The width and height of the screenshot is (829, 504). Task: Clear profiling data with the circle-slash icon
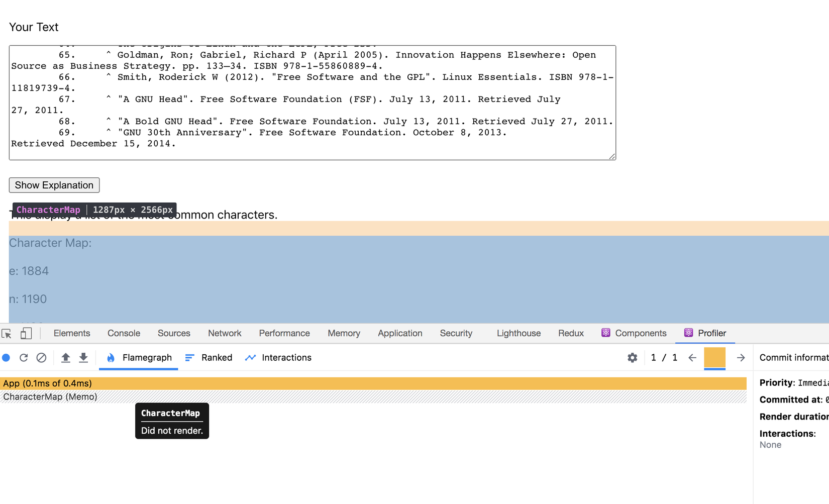(x=41, y=358)
